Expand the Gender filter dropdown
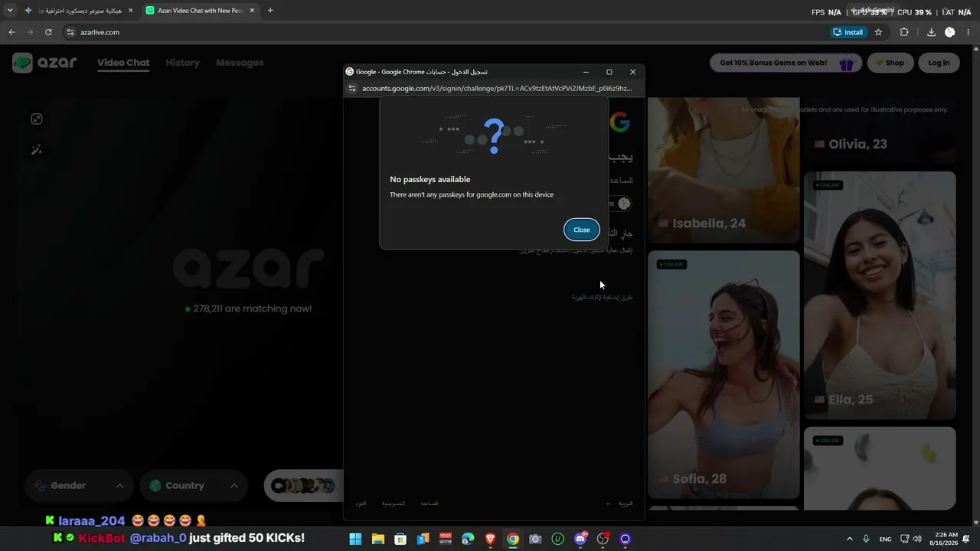 tap(79, 485)
